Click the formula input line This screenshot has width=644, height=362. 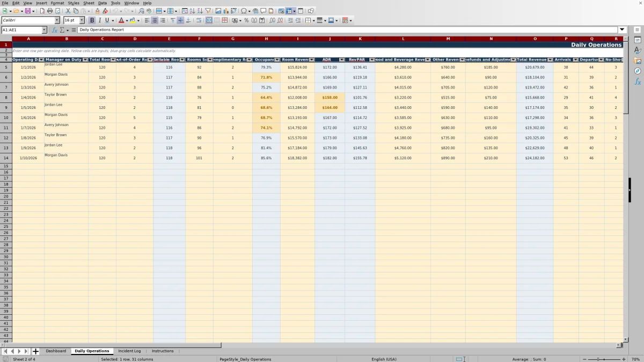348,30
